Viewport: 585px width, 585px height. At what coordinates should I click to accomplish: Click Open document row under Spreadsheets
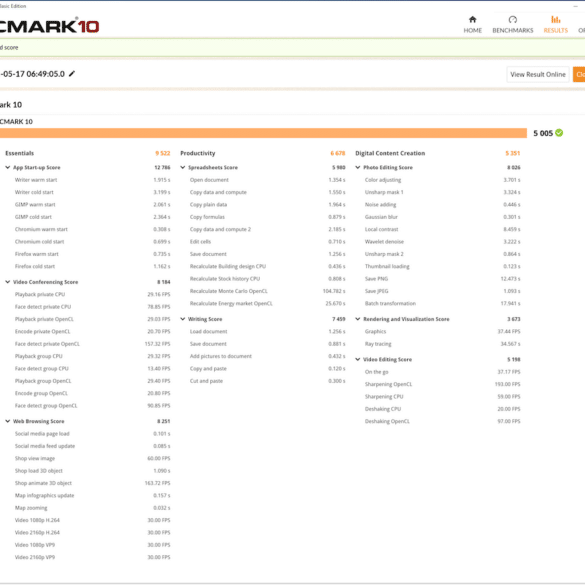268,180
